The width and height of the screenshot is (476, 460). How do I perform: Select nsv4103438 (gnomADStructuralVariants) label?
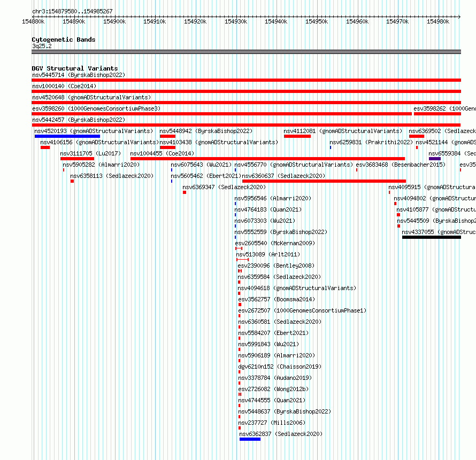point(219,142)
